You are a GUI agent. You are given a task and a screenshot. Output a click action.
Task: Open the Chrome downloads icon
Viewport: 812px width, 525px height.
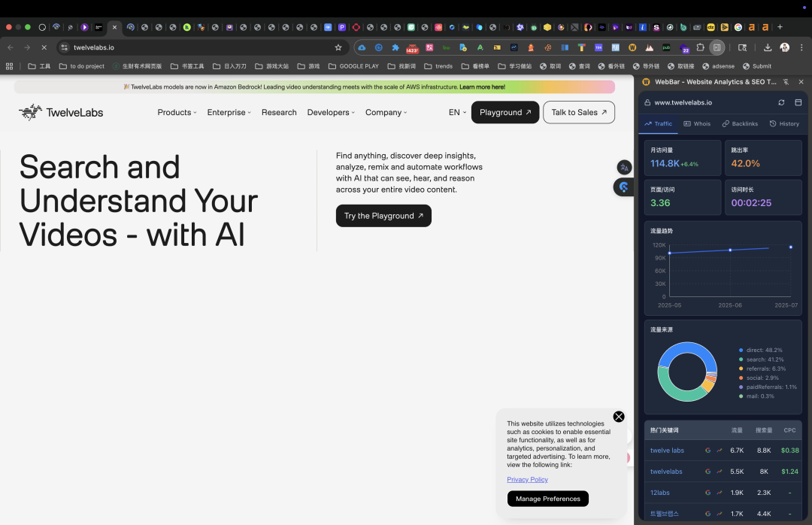768,47
